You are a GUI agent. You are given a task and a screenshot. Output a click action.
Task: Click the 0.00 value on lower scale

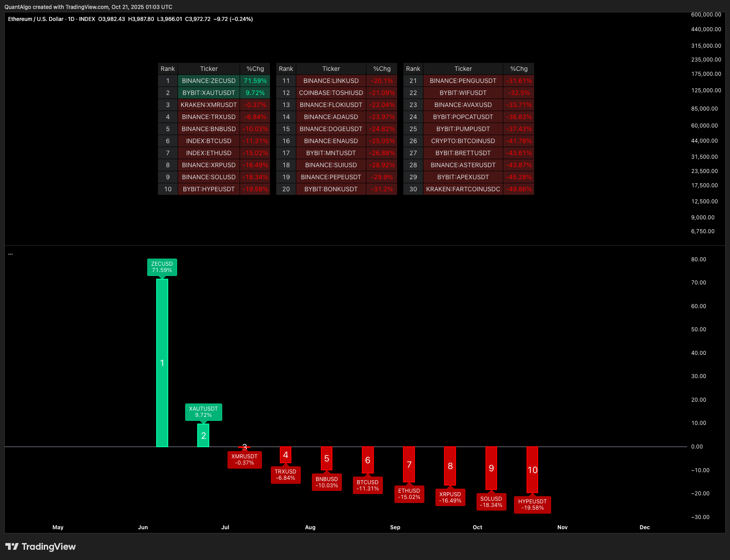point(697,447)
